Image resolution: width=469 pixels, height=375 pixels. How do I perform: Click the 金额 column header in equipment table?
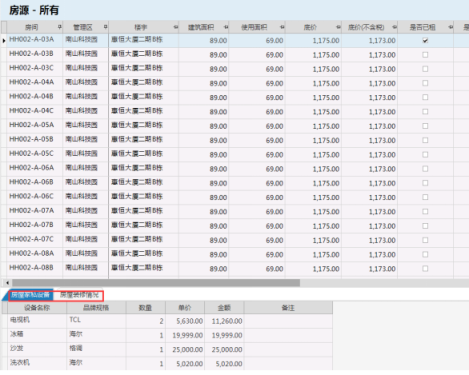pos(224,308)
